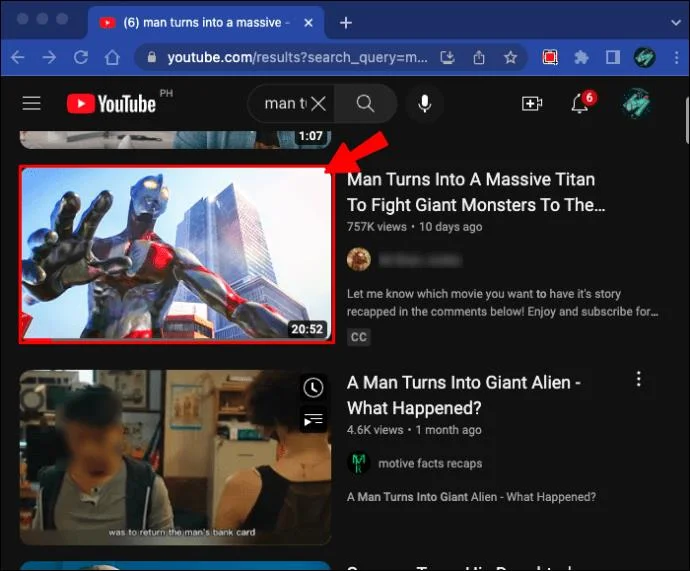Image resolution: width=690 pixels, height=571 pixels.
Task: Go to YouTube home via the logo
Action: pyautogui.click(x=112, y=104)
